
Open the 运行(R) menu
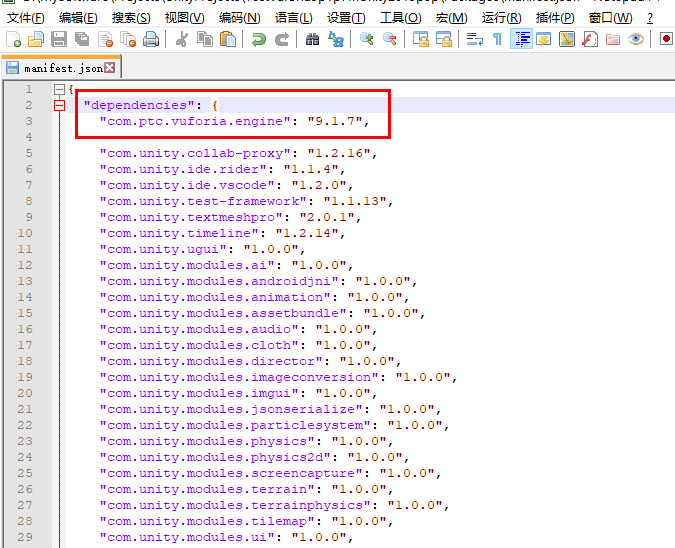[x=502, y=18]
